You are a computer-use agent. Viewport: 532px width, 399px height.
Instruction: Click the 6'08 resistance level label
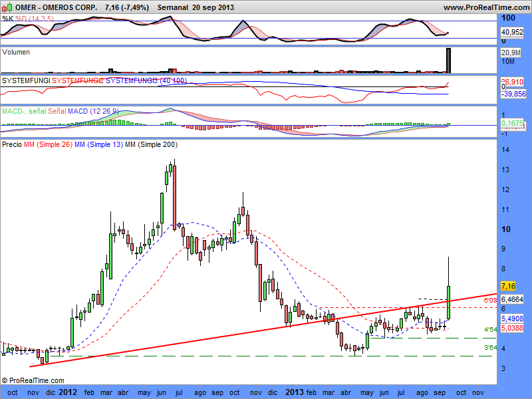click(x=490, y=300)
